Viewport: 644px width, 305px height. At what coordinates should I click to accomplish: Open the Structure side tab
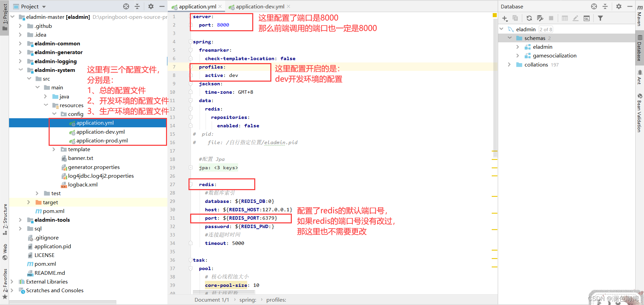(x=5, y=219)
